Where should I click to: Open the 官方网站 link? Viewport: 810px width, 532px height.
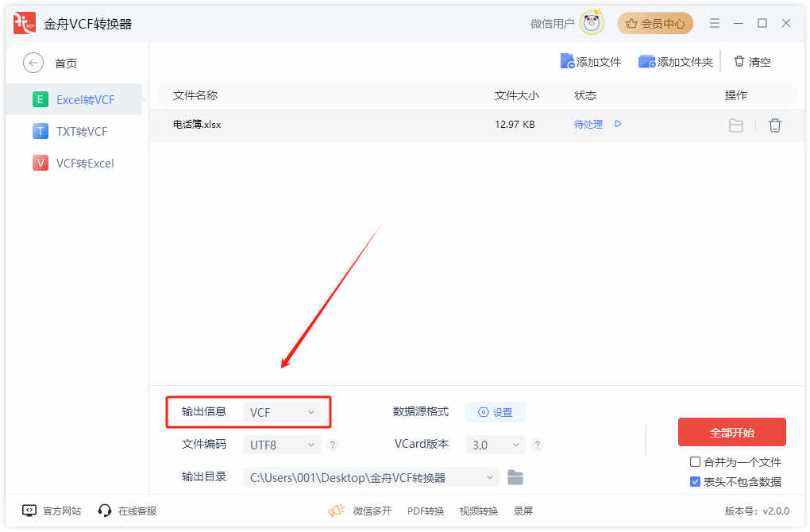click(x=52, y=511)
